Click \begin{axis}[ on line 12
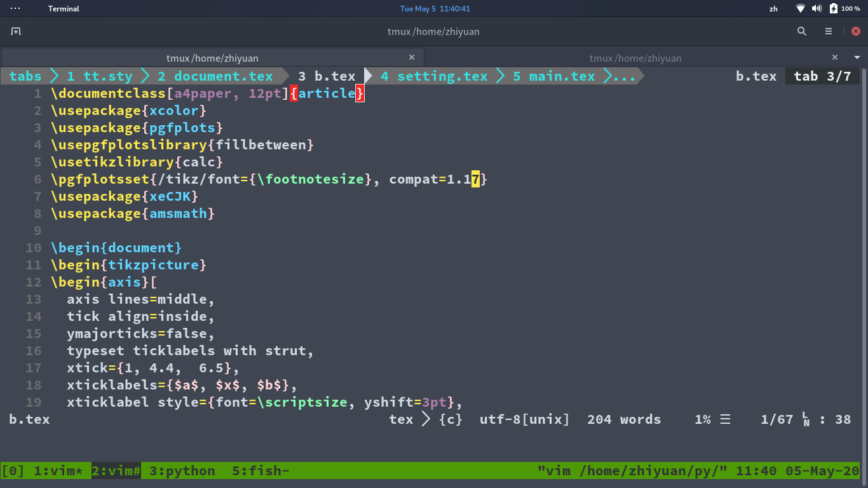The width and height of the screenshot is (868, 488). click(104, 282)
